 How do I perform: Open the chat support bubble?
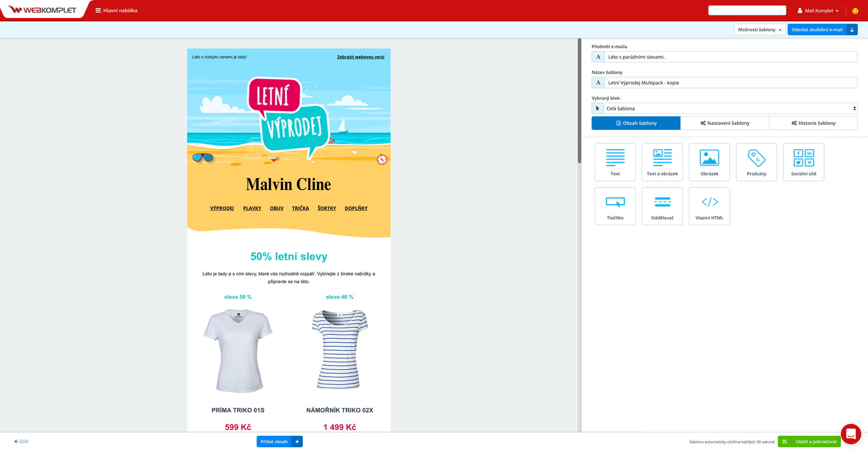[851, 434]
